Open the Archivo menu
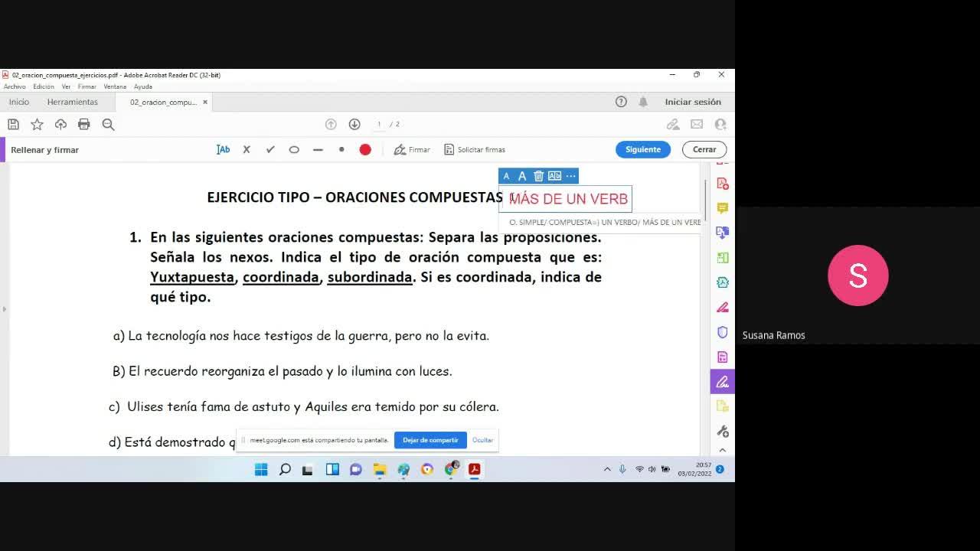This screenshot has width=980, height=551. click(x=15, y=86)
